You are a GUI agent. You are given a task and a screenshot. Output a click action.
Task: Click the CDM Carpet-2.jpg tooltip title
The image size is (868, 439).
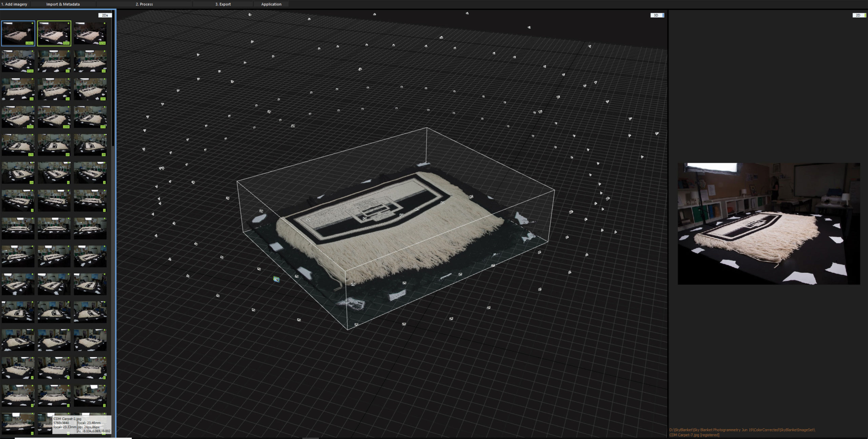67,419
